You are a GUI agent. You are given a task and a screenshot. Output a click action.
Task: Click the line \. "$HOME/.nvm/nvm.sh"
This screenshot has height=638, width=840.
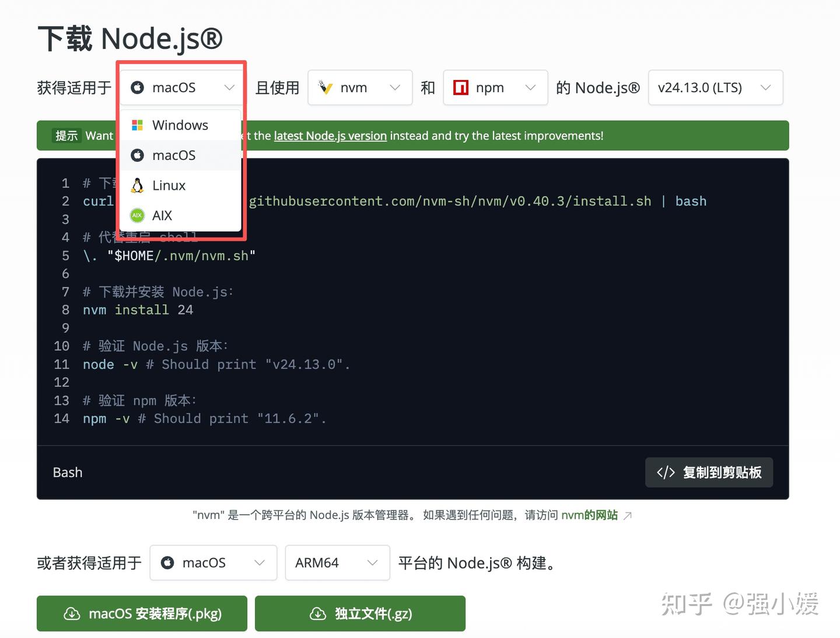point(169,256)
